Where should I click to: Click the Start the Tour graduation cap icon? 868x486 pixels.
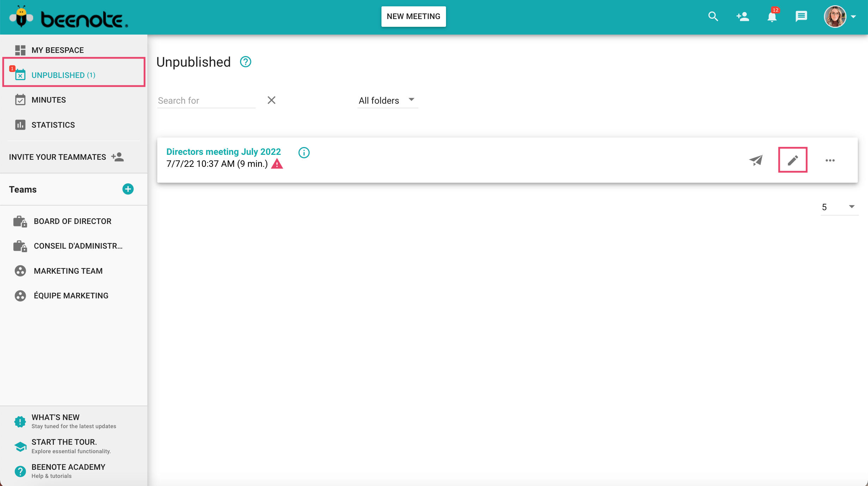click(20, 446)
